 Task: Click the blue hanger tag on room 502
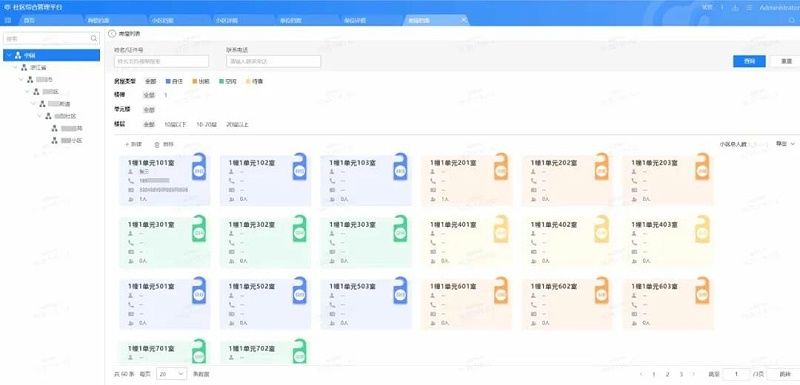click(x=300, y=291)
